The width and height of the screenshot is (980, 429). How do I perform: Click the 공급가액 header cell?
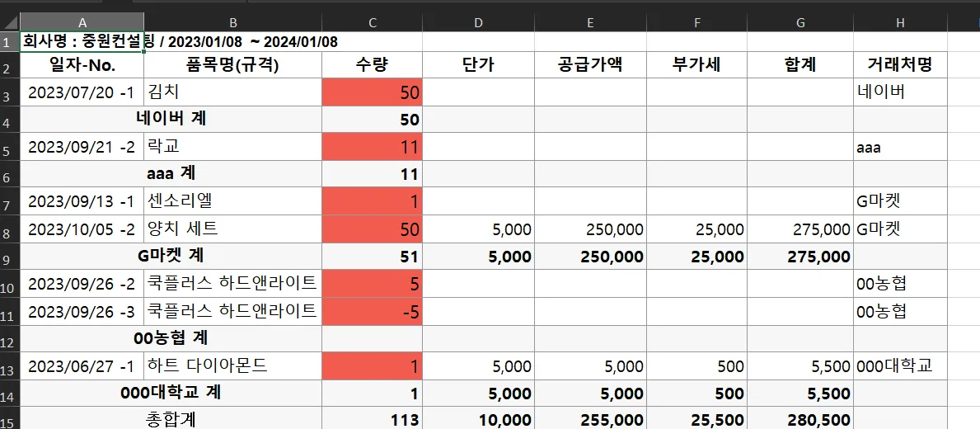(x=590, y=66)
